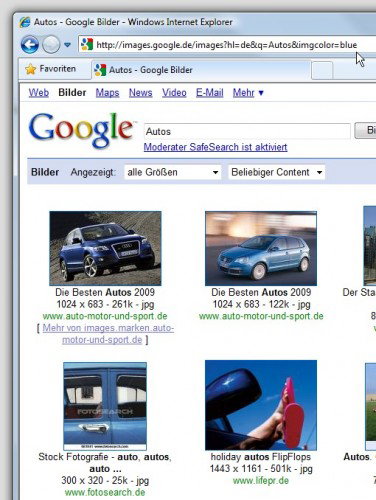Open the E-Mail link
This screenshot has height=500, width=376.
click(x=210, y=93)
